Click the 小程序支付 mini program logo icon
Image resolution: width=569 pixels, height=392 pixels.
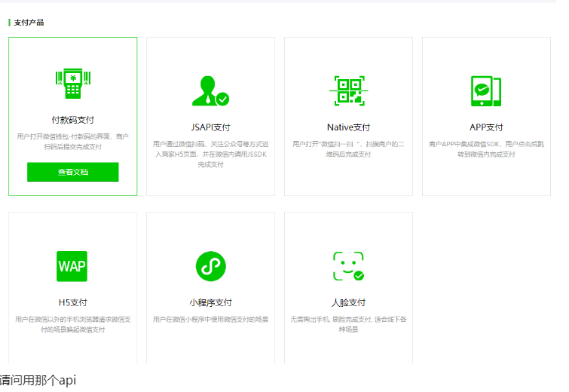tap(210, 266)
